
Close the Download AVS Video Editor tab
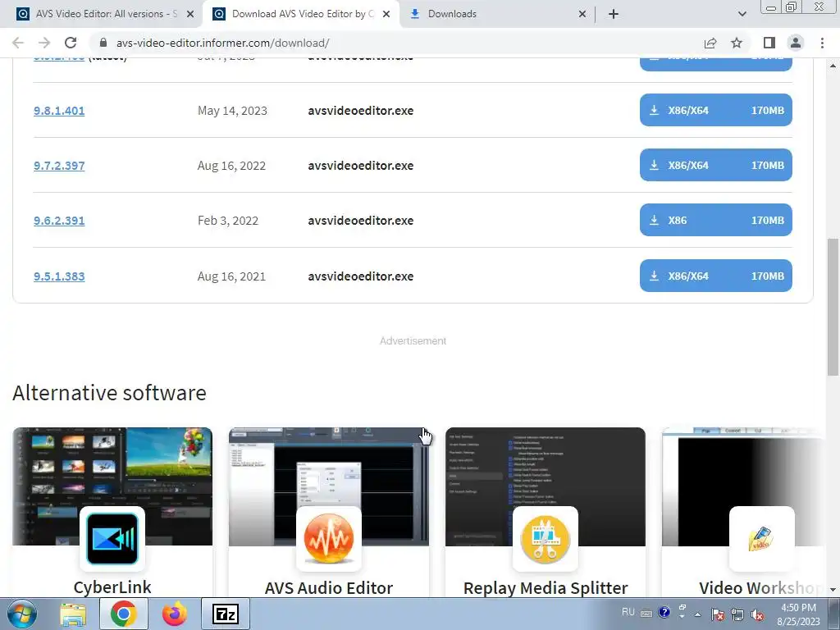click(386, 14)
